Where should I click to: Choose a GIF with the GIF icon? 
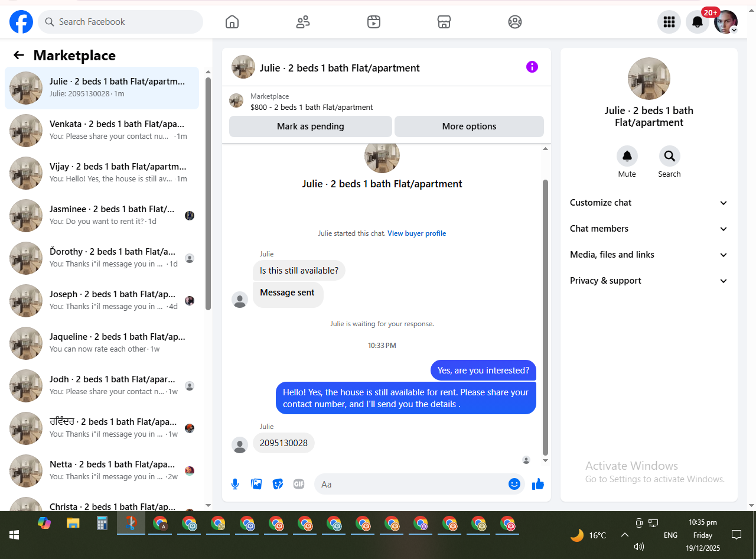[299, 484]
